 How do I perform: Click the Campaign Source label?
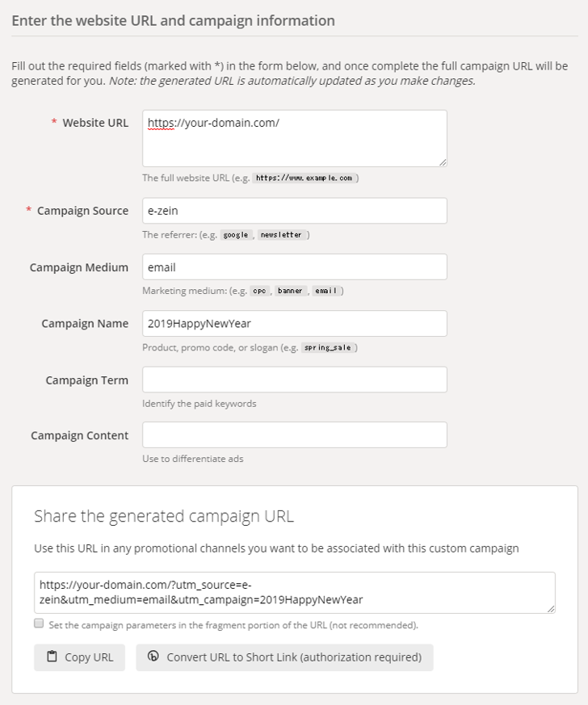(x=82, y=211)
